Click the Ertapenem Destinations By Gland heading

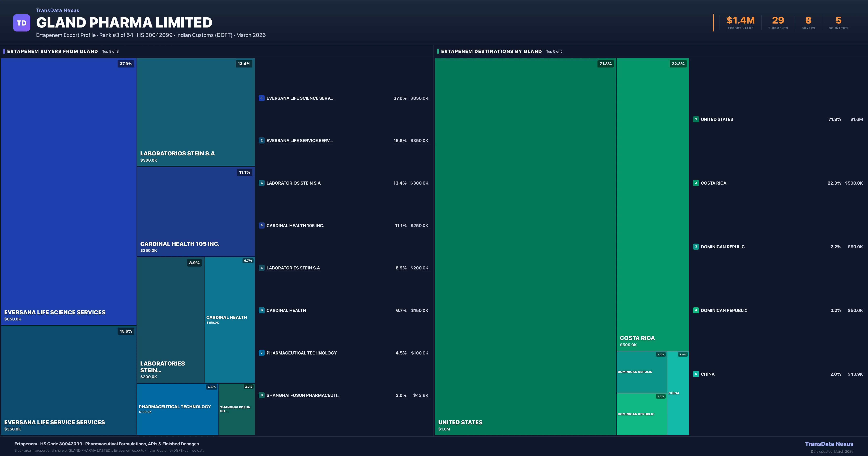pos(491,51)
